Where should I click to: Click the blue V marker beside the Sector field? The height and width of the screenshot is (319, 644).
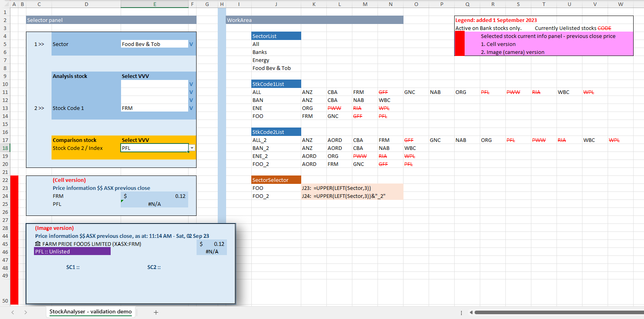pyautogui.click(x=191, y=44)
